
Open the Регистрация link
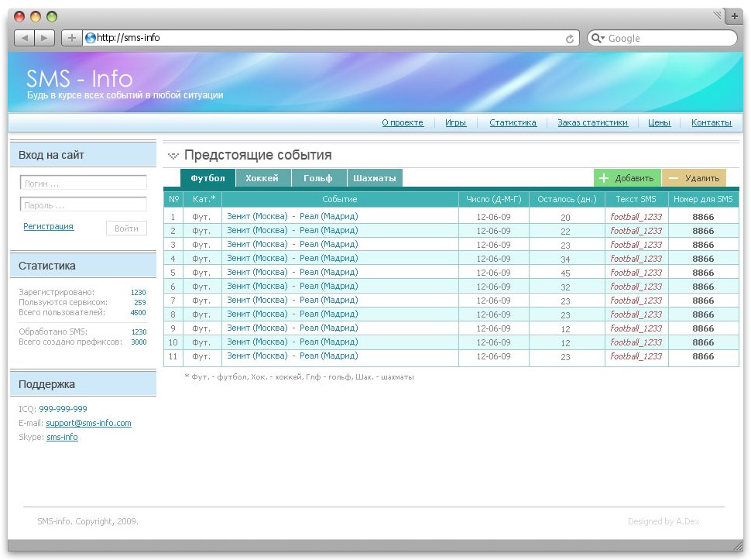(49, 226)
